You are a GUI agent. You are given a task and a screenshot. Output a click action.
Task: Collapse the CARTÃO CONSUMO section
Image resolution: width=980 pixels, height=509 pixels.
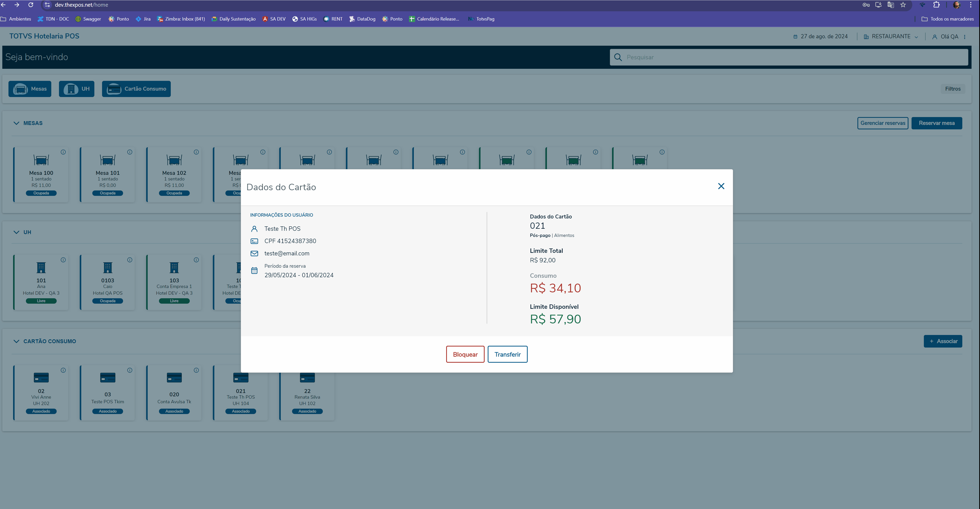tap(16, 341)
